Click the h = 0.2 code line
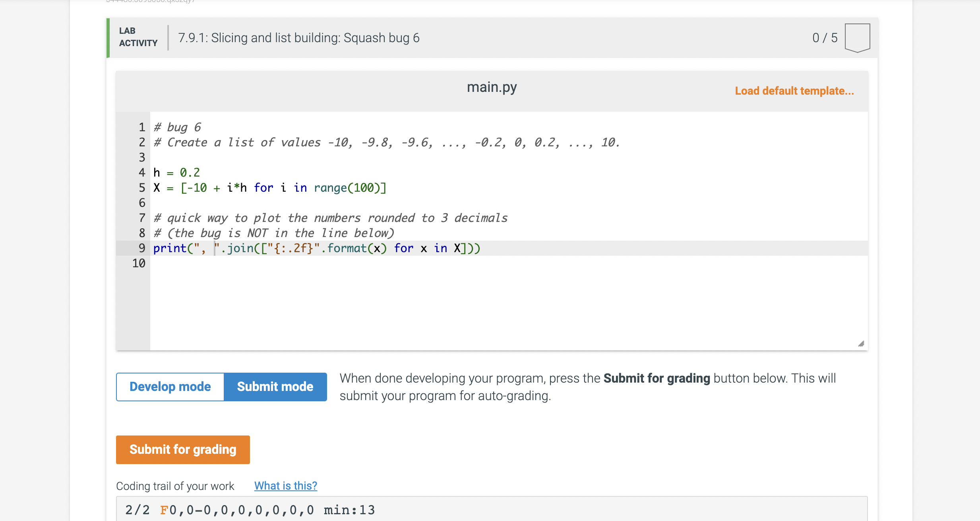This screenshot has width=980, height=521. [176, 172]
